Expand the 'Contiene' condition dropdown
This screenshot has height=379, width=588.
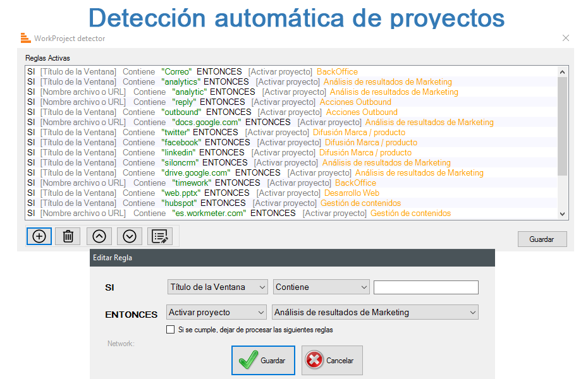(321, 287)
